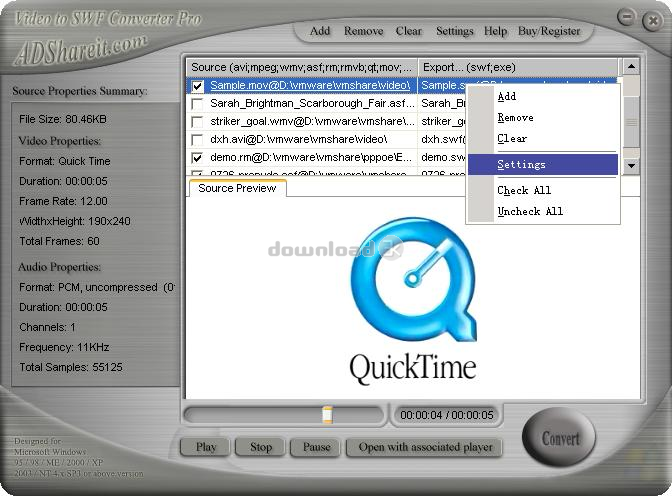Tick the dxh.avi checkbox
This screenshot has width=672, height=496.
click(198, 140)
